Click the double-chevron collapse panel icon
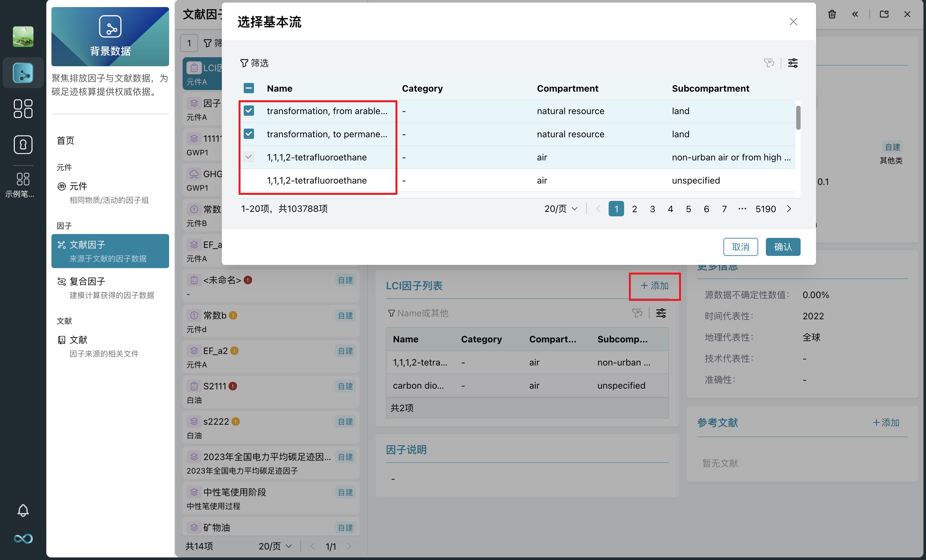The height and width of the screenshot is (560, 926). 855,14
